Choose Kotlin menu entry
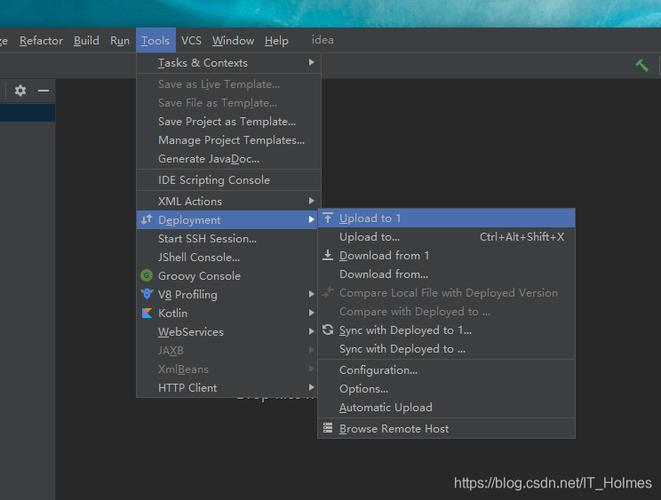 (x=229, y=313)
